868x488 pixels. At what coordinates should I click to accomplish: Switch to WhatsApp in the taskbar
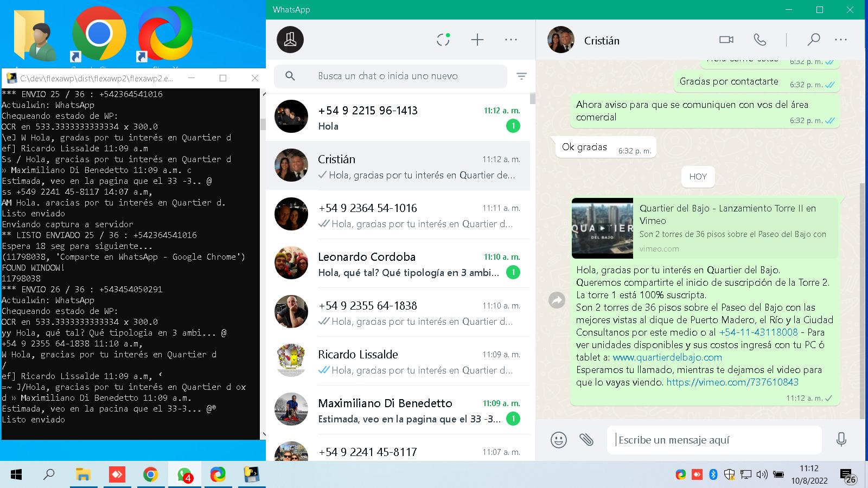(x=184, y=475)
